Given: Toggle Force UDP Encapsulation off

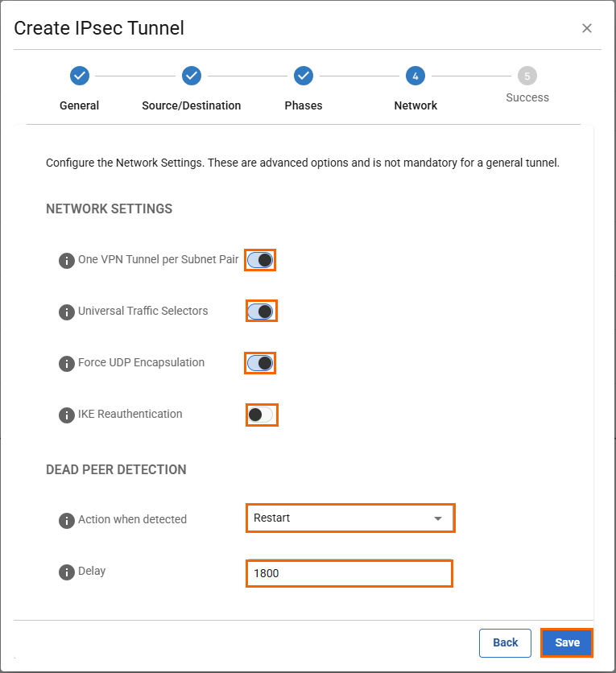Looking at the screenshot, I should pos(261,363).
